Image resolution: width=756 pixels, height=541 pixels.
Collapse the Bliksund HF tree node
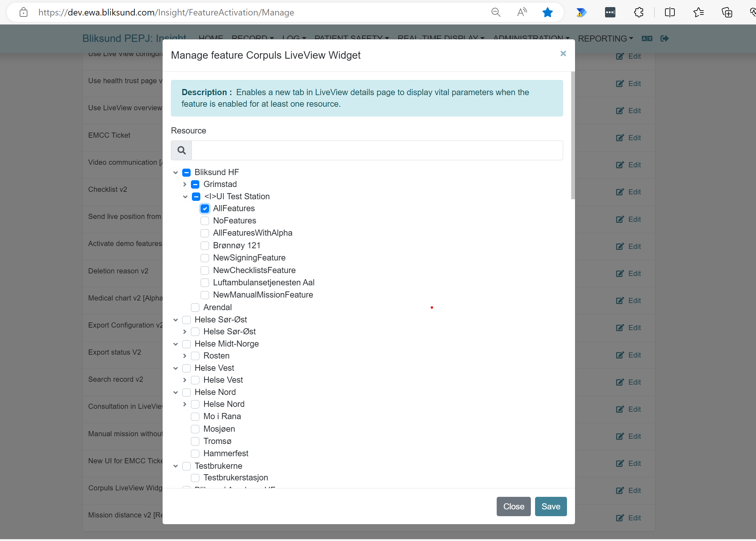coord(175,172)
